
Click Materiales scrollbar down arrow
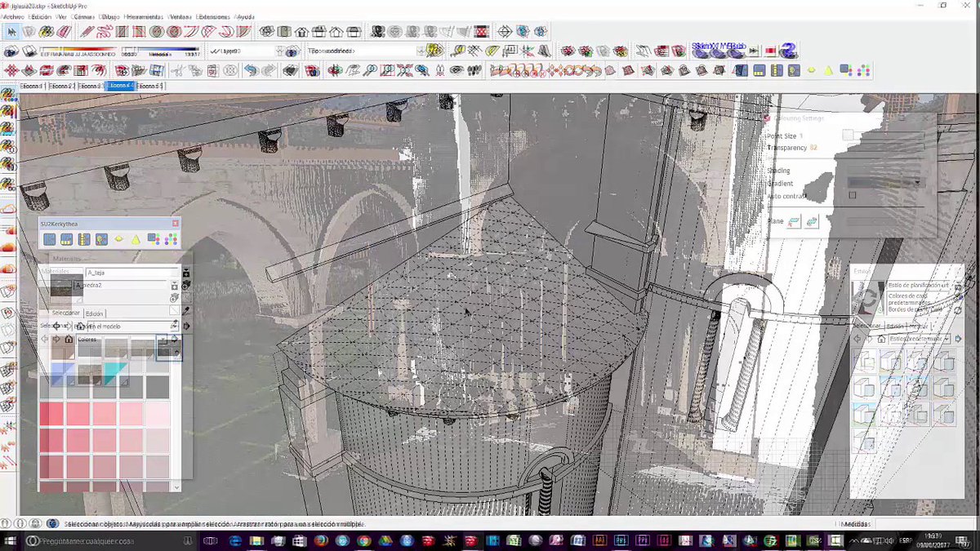coord(176,487)
